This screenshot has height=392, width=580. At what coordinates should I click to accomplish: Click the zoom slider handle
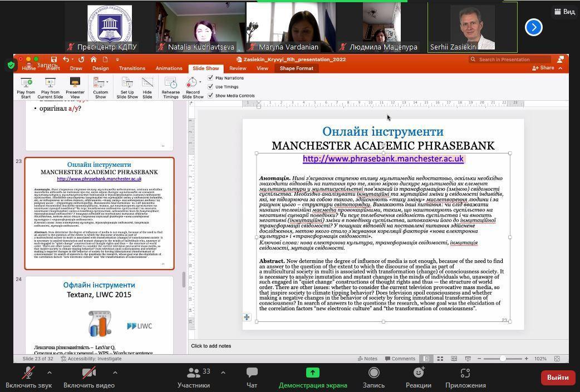(502, 359)
